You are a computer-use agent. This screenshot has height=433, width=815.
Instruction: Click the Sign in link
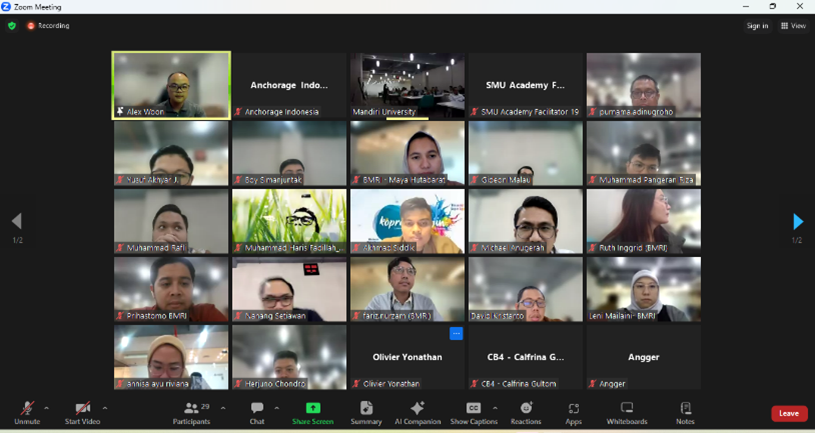(757, 26)
